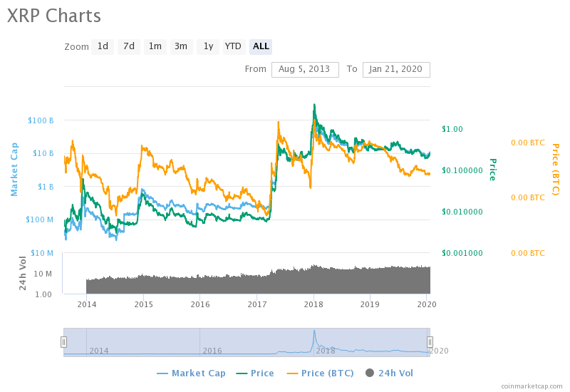Toggle the Market Cap series in legend
Screen dimensions: 570x392
191,373
